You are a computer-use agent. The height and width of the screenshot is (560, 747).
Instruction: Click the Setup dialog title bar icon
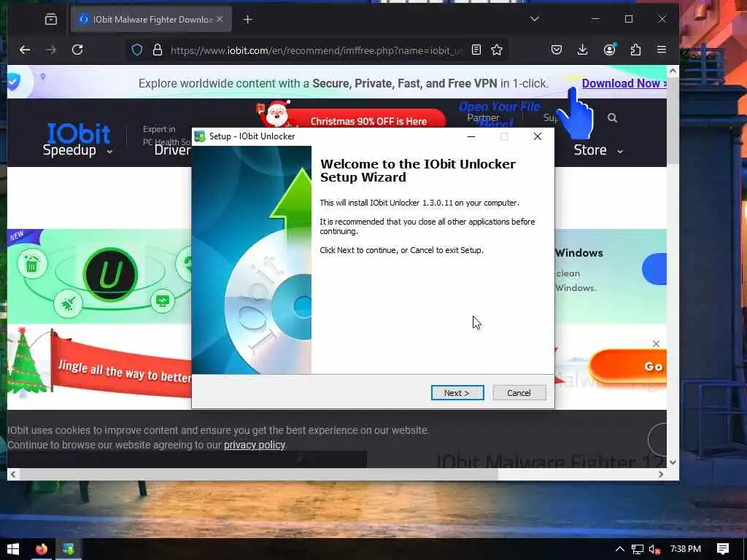200,136
